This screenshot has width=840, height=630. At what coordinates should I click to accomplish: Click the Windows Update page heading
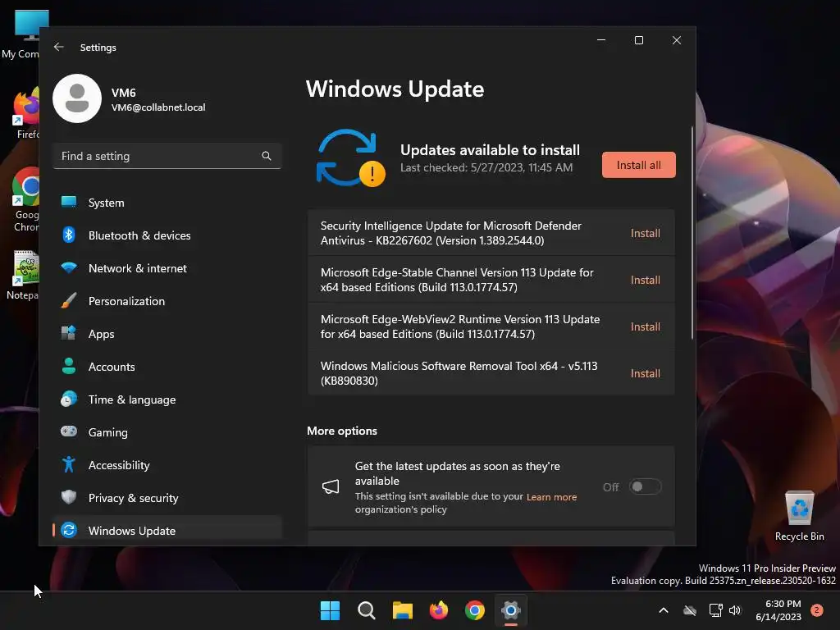395,89
